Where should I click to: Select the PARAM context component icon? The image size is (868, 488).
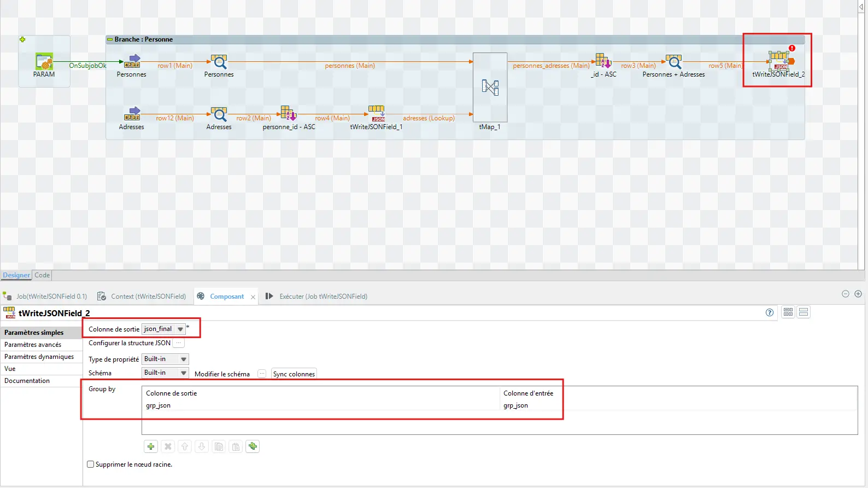pyautogui.click(x=44, y=61)
